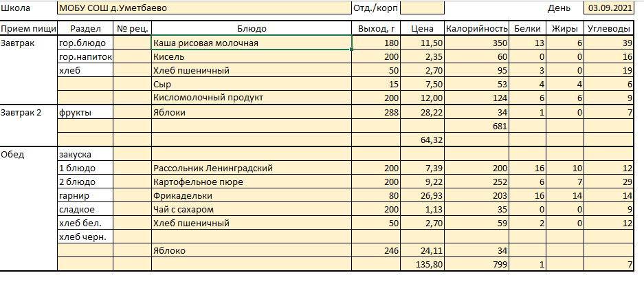Select the calorie total cell 681

[x=476, y=127]
